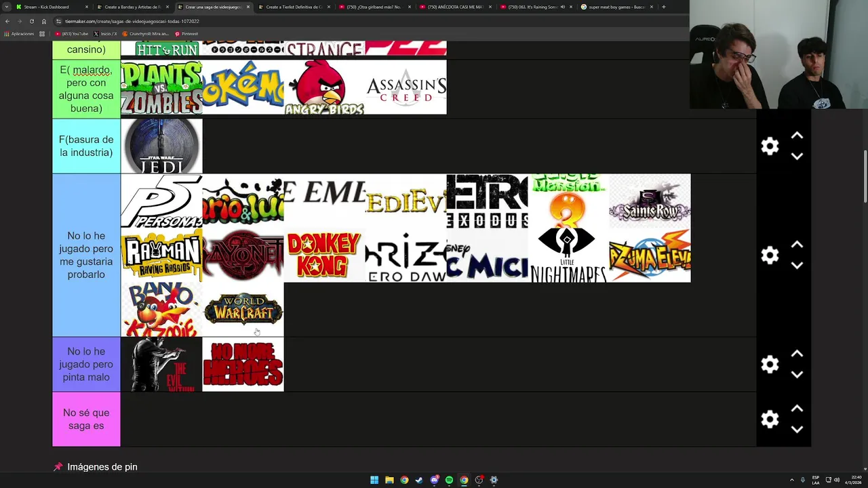Click 'No lo he jugado pero pinta malo' label
The image size is (868, 488).
[86, 365]
